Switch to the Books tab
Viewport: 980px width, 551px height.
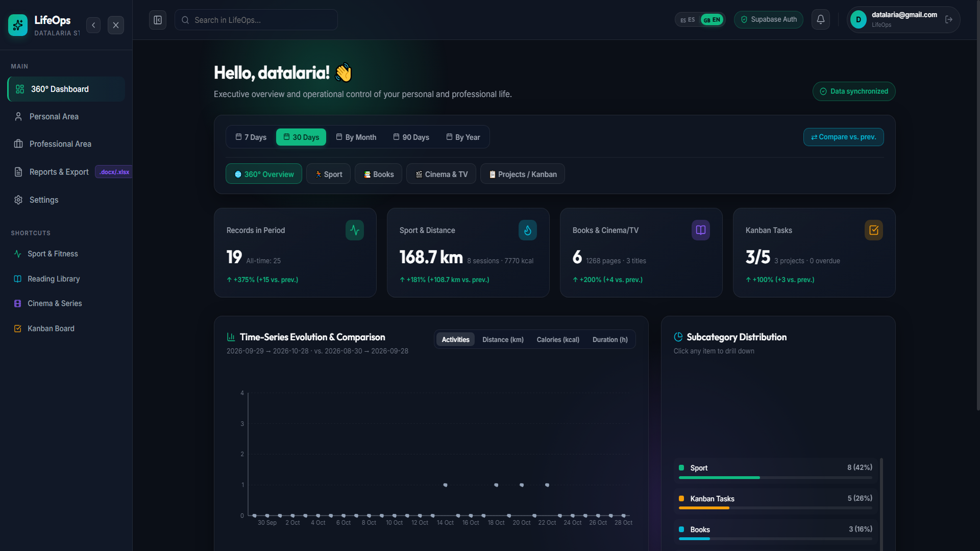pos(378,174)
